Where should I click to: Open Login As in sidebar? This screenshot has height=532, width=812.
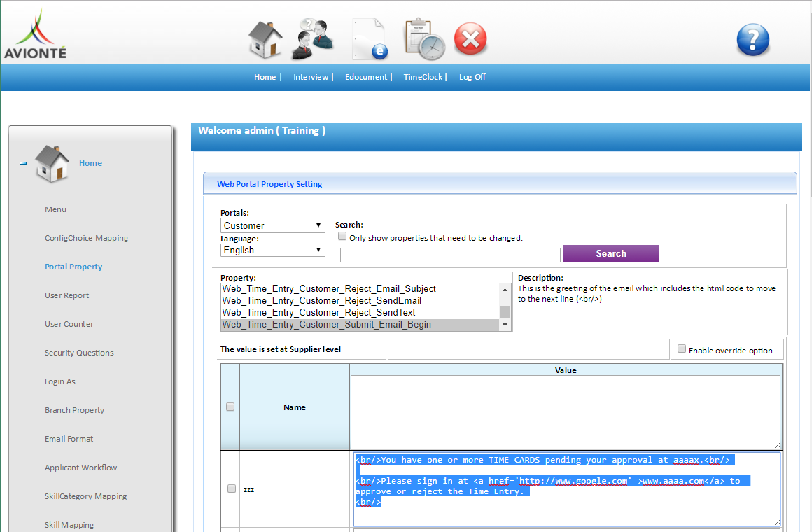pyautogui.click(x=60, y=381)
